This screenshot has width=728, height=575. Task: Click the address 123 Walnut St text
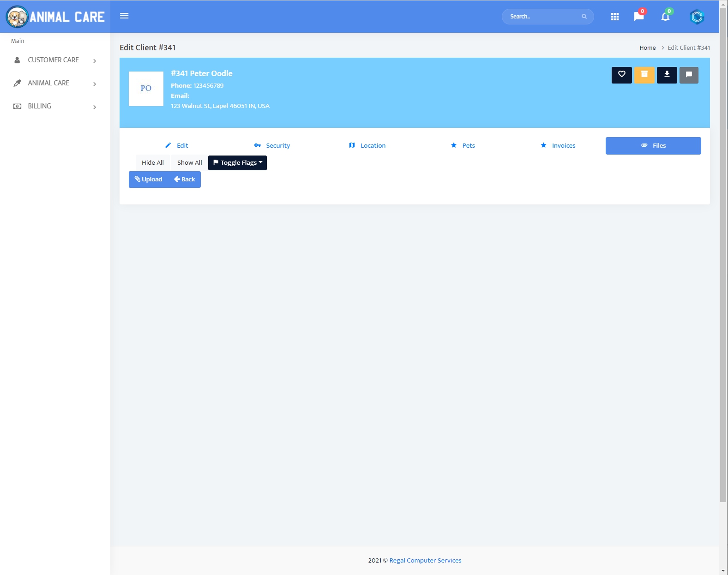click(x=220, y=106)
